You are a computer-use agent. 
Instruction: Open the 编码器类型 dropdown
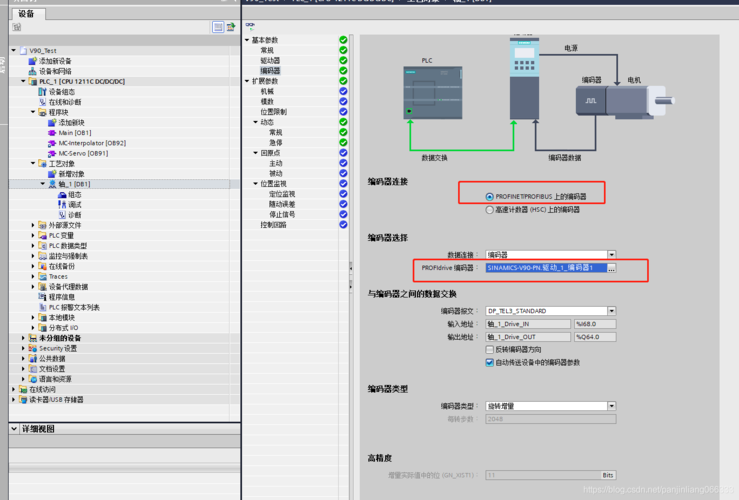pos(611,406)
